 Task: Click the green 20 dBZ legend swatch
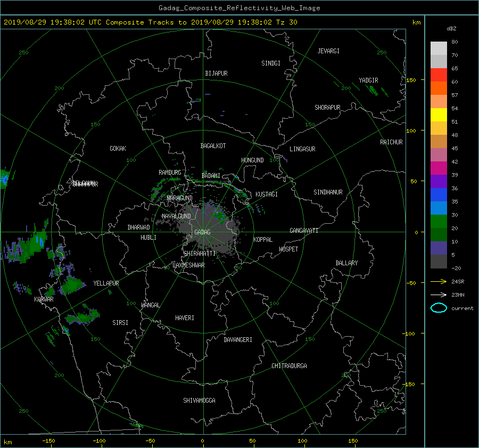[x=439, y=222]
